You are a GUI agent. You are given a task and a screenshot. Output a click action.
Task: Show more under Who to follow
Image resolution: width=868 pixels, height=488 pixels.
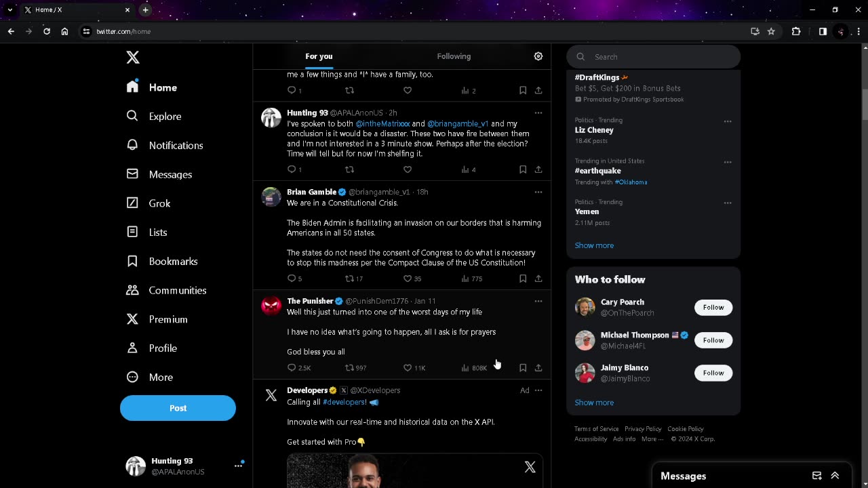pyautogui.click(x=594, y=403)
